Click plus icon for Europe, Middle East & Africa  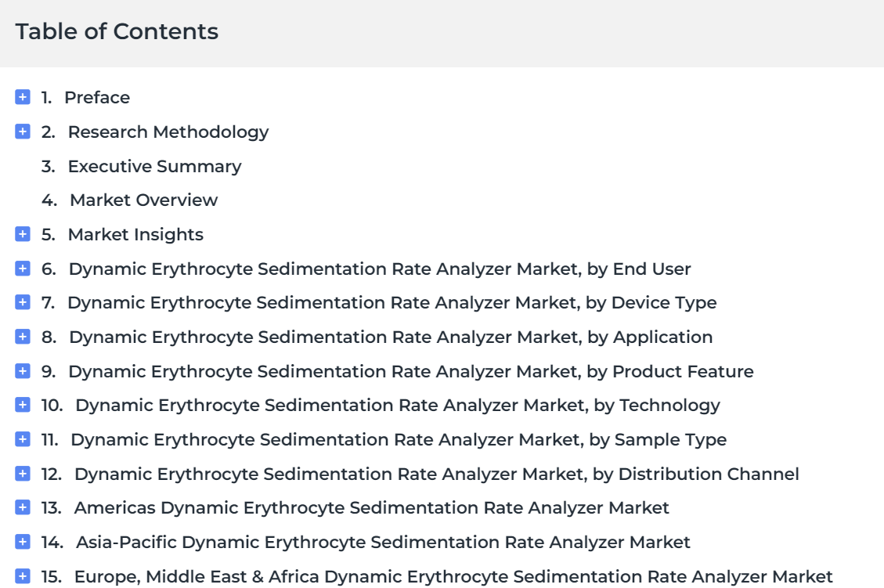point(23,576)
